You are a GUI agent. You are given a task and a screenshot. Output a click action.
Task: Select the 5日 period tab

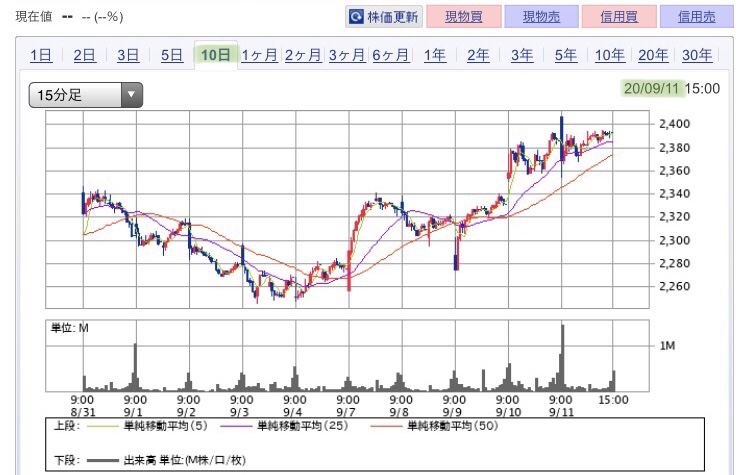(172, 55)
